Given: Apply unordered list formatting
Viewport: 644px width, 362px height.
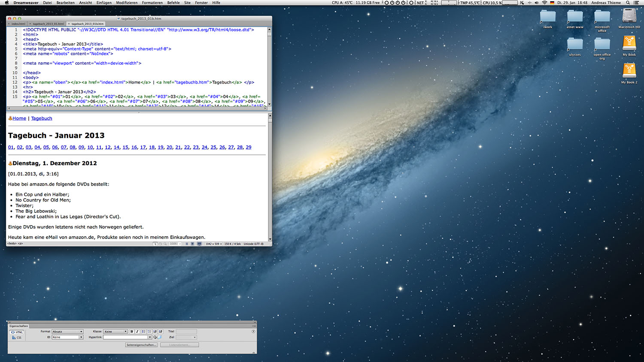Looking at the screenshot, I should pos(144,332).
